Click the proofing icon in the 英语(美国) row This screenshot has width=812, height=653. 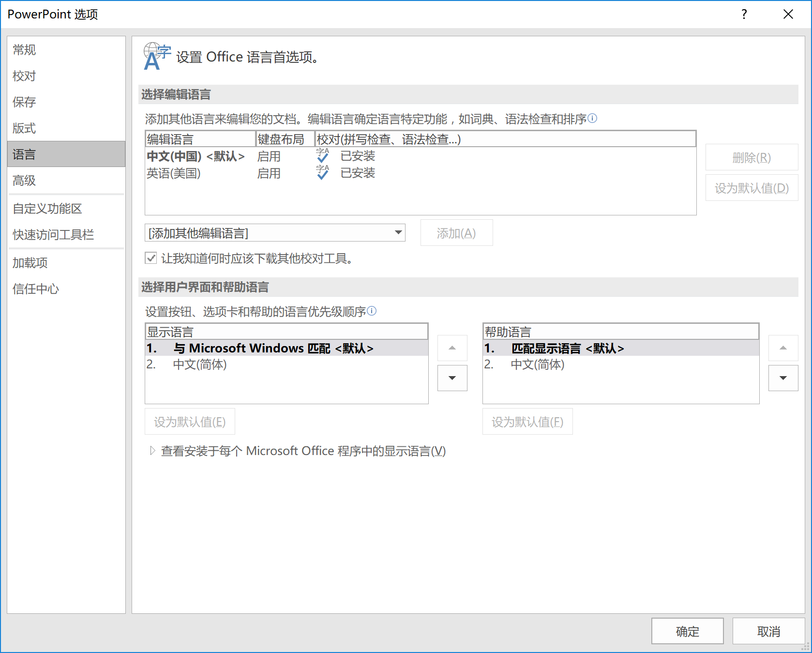coord(322,173)
